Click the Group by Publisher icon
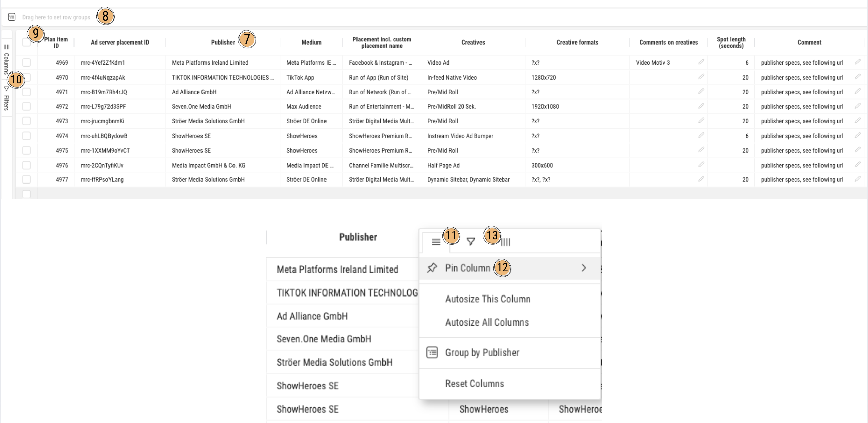Viewport: 868px width, 423px height. pyautogui.click(x=432, y=352)
